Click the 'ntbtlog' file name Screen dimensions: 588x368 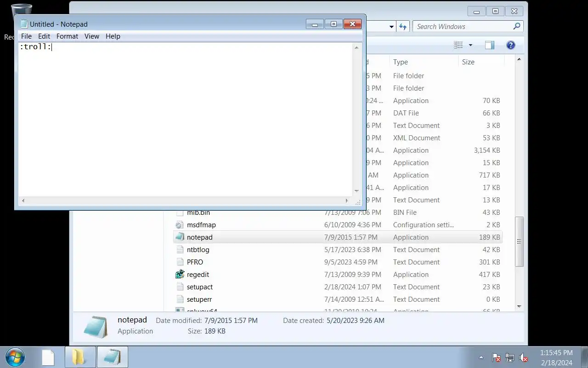tap(198, 250)
